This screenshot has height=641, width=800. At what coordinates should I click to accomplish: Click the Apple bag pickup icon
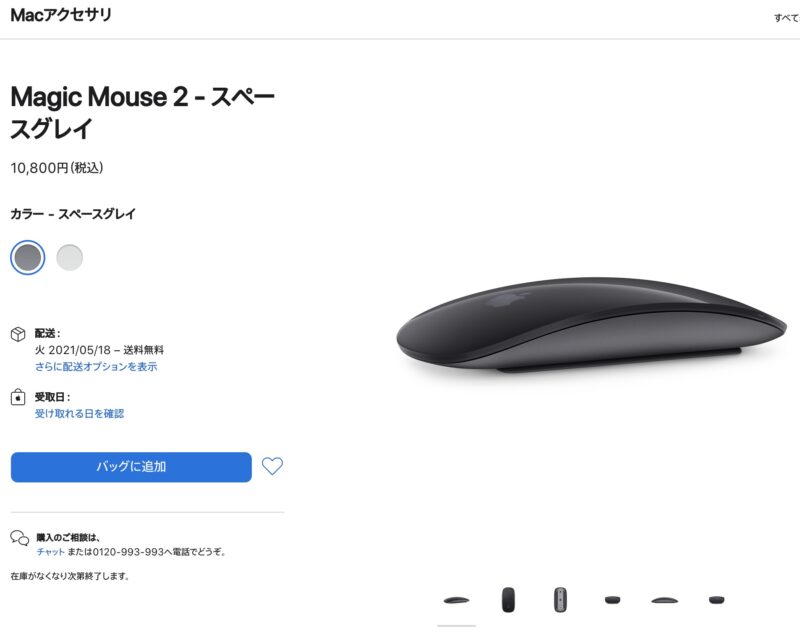click(18, 397)
